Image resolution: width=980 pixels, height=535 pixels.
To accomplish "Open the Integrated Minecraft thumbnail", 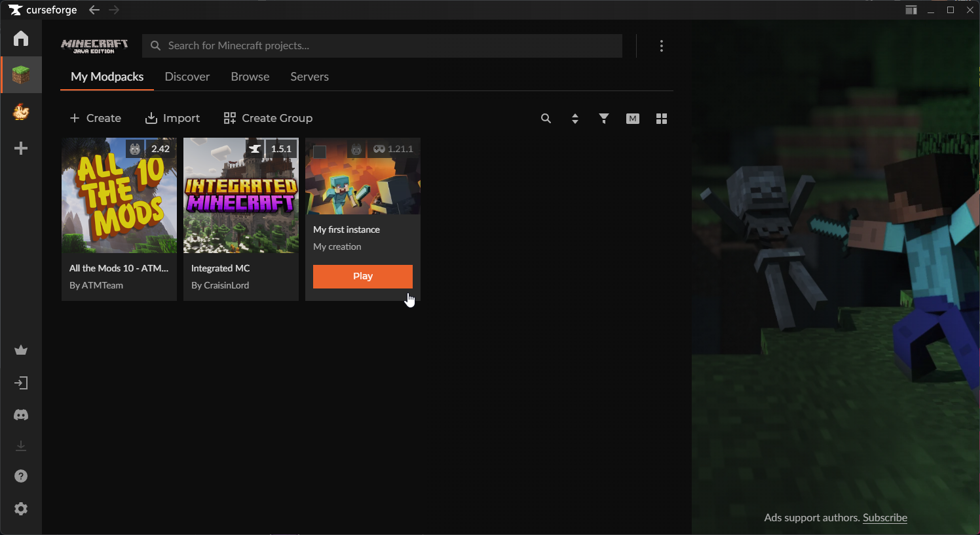I will [x=241, y=195].
